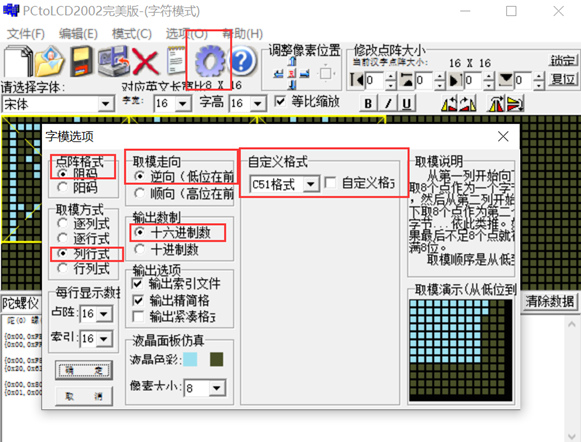Open the 帮助(H) menu

click(243, 34)
